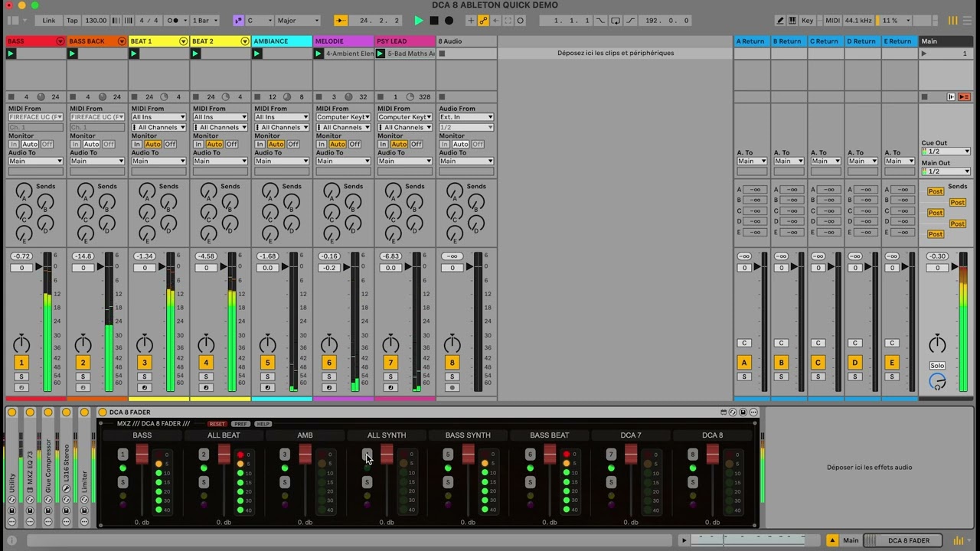980x551 pixels.
Task: Unfold BASS group track arrow
Action: pyautogui.click(x=60, y=41)
